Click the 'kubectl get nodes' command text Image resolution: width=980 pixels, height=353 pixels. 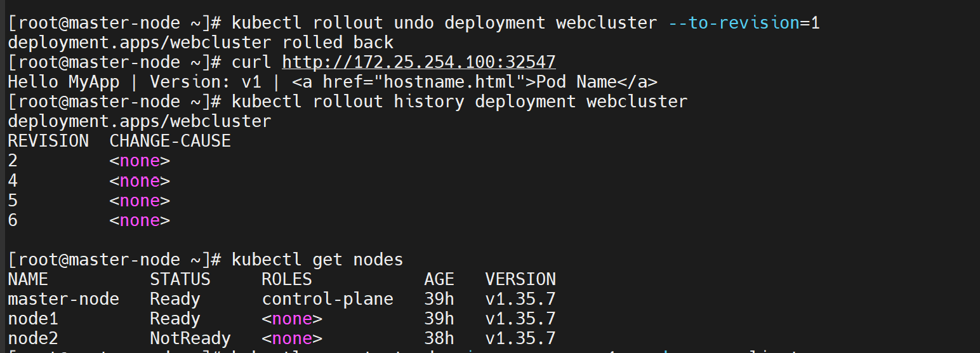(x=317, y=260)
